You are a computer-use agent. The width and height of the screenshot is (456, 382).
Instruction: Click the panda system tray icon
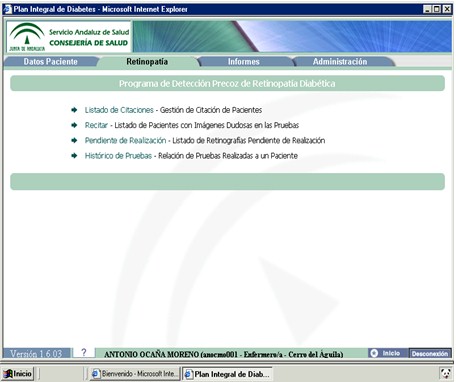pos(445,373)
